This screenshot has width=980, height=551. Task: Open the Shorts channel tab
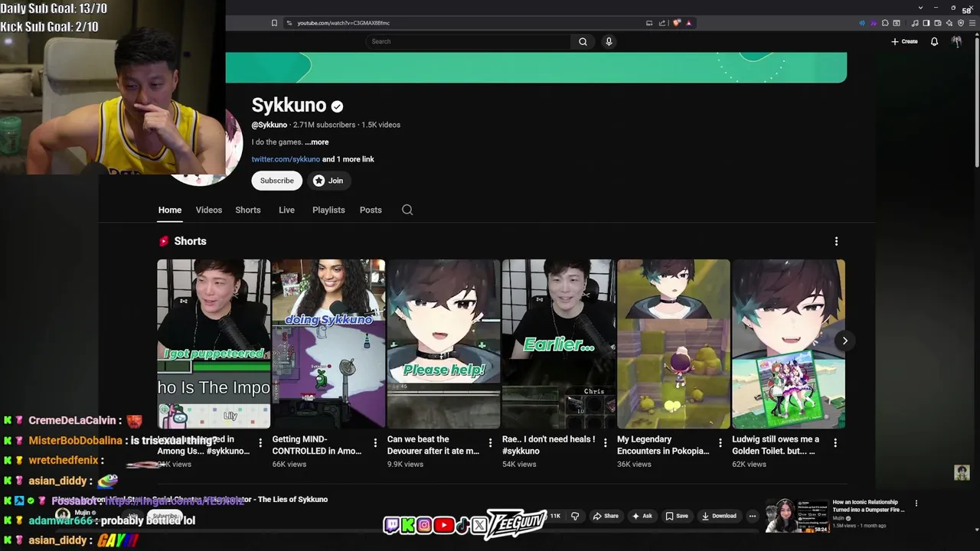(x=247, y=210)
